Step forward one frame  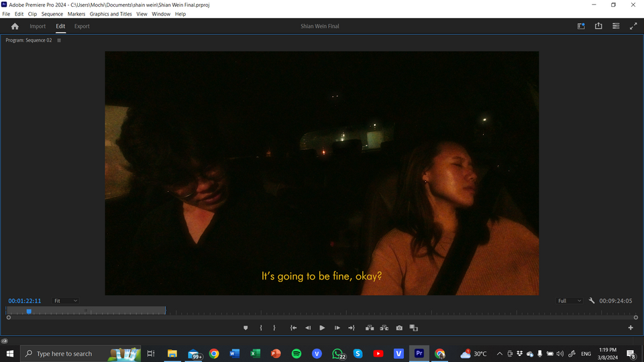click(337, 328)
